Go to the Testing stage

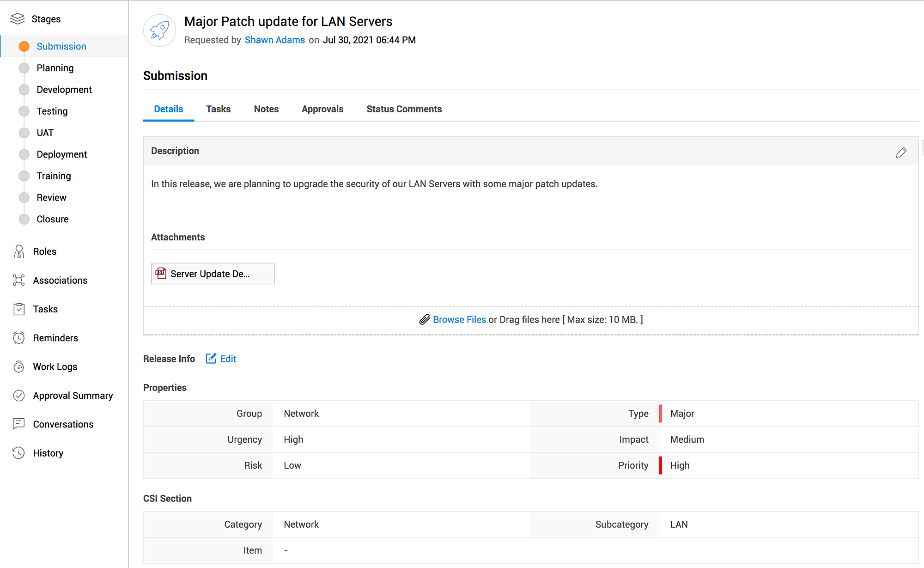pos(52,111)
